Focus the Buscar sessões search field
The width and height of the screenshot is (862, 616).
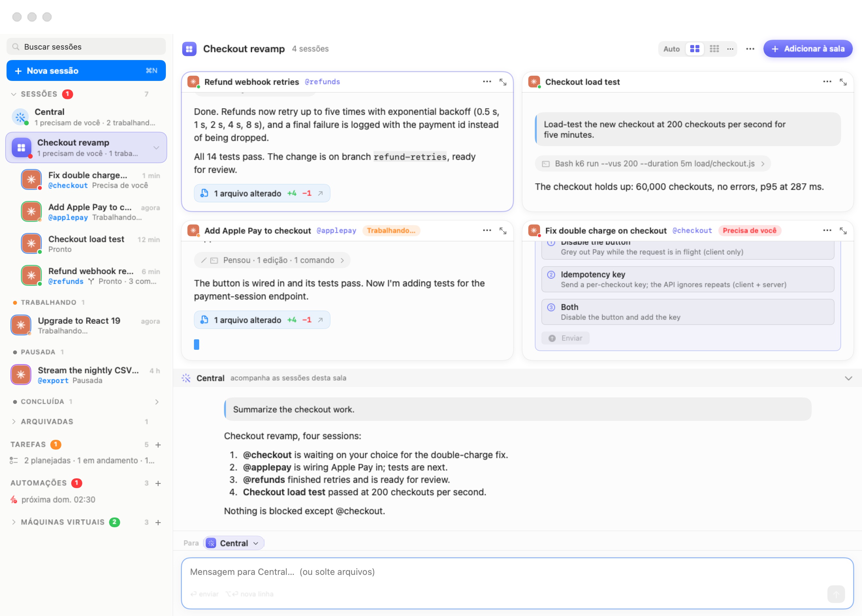coord(86,47)
